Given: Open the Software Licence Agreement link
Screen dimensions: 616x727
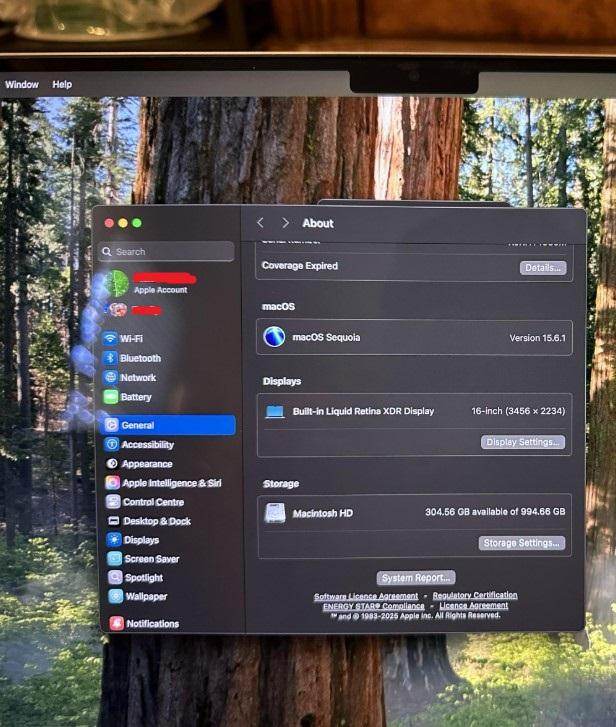Looking at the screenshot, I should (x=366, y=596).
